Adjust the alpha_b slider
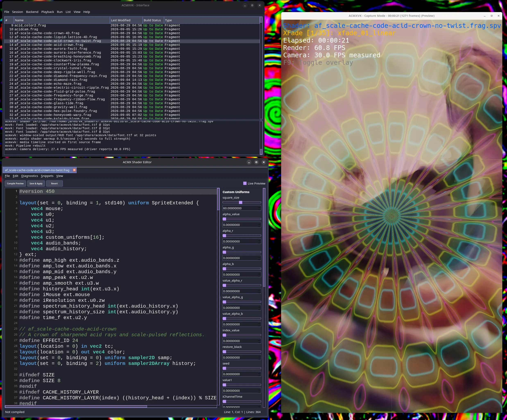Screen dimensions: 507x420 point(242,269)
